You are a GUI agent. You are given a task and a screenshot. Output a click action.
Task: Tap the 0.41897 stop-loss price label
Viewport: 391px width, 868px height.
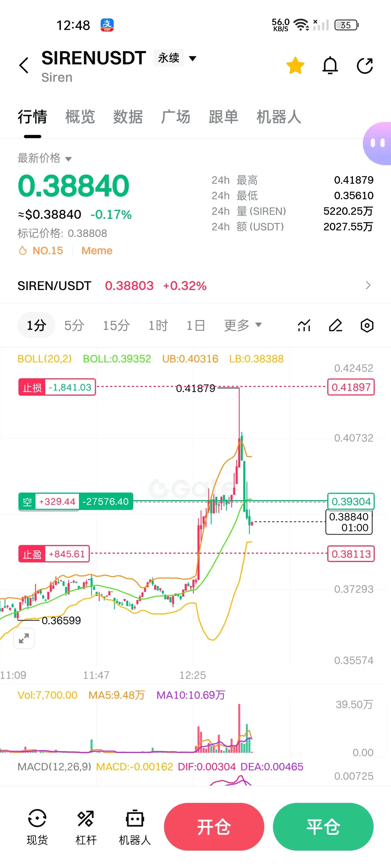[x=351, y=387]
